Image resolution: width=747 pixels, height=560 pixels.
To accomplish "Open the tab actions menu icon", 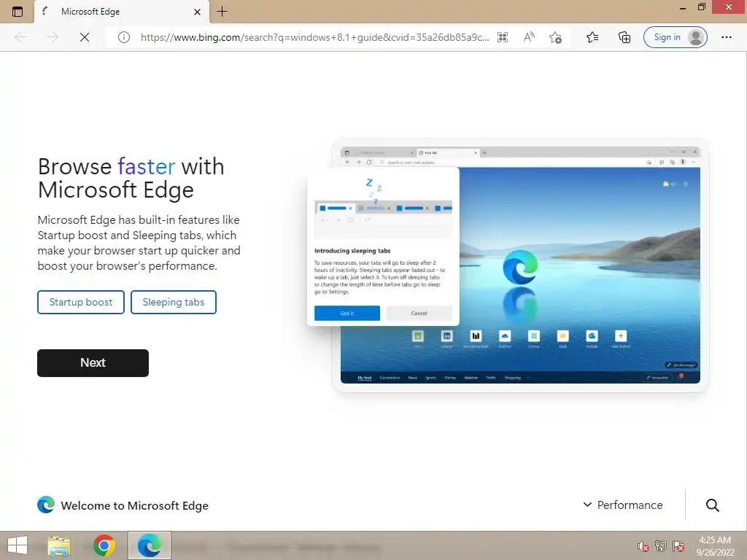I will tap(18, 12).
